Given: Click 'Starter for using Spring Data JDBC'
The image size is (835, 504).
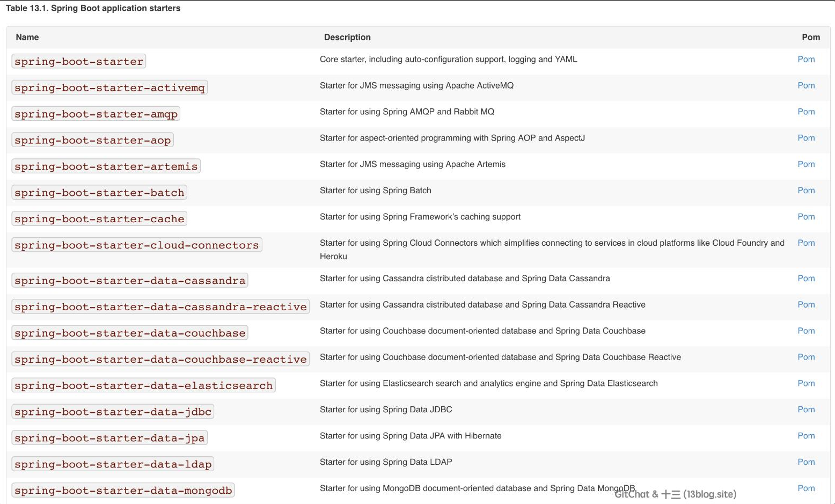Looking at the screenshot, I should coord(386,410).
